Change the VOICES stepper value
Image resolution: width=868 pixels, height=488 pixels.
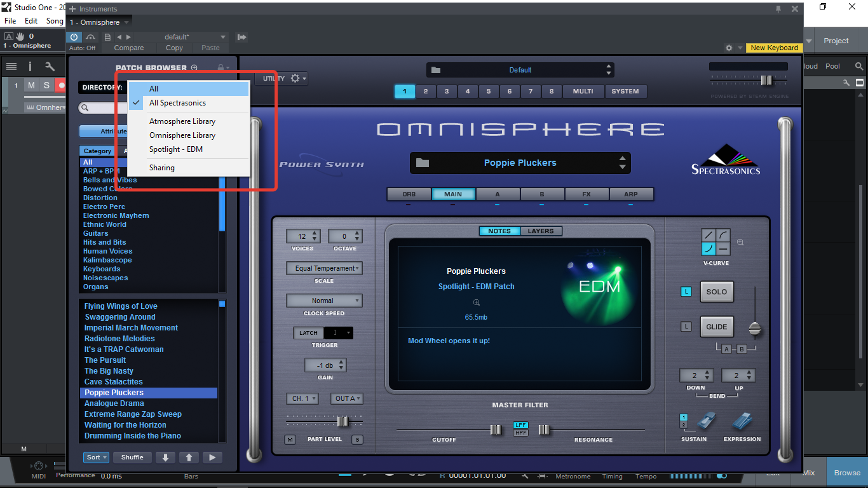[315, 236]
